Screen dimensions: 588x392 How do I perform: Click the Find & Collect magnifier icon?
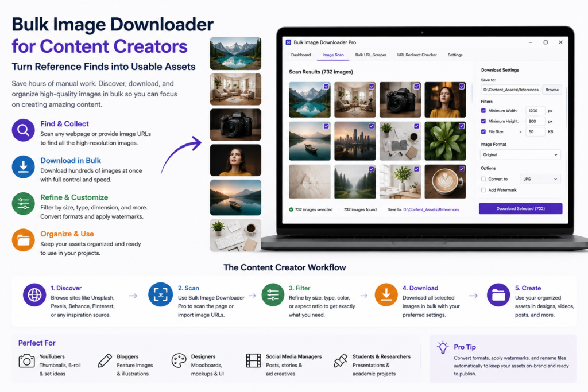23,130
